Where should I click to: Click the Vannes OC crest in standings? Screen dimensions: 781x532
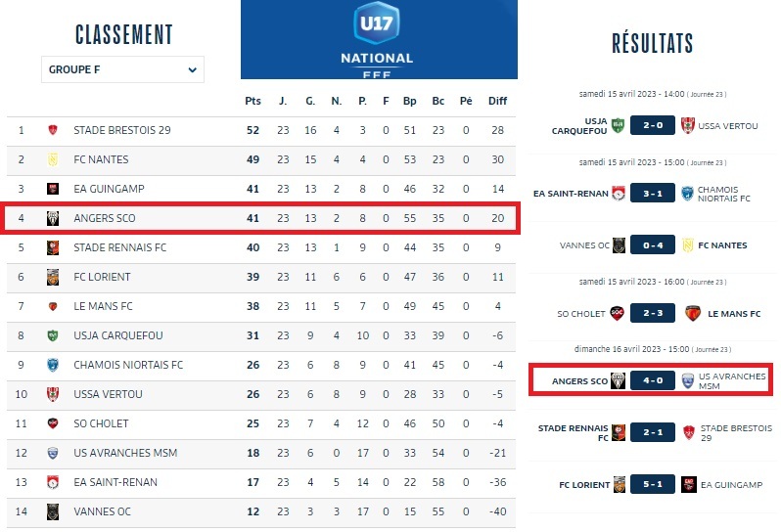coord(53,511)
